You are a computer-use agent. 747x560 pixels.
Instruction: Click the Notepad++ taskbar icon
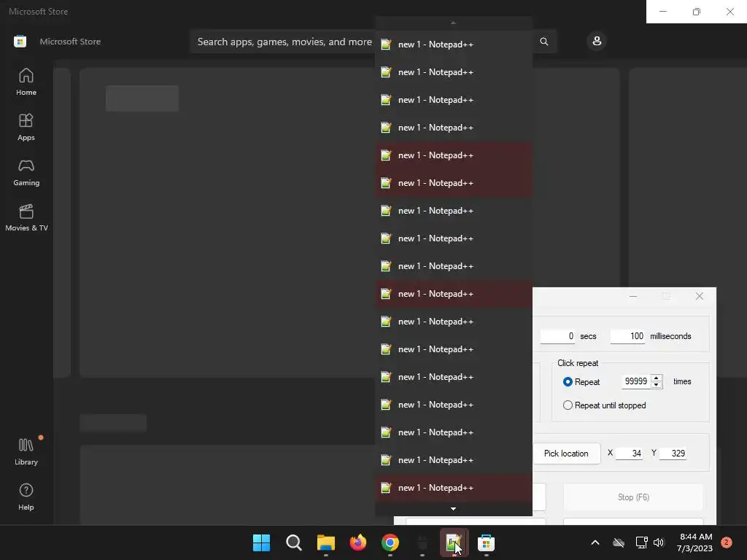click(454, 542)
